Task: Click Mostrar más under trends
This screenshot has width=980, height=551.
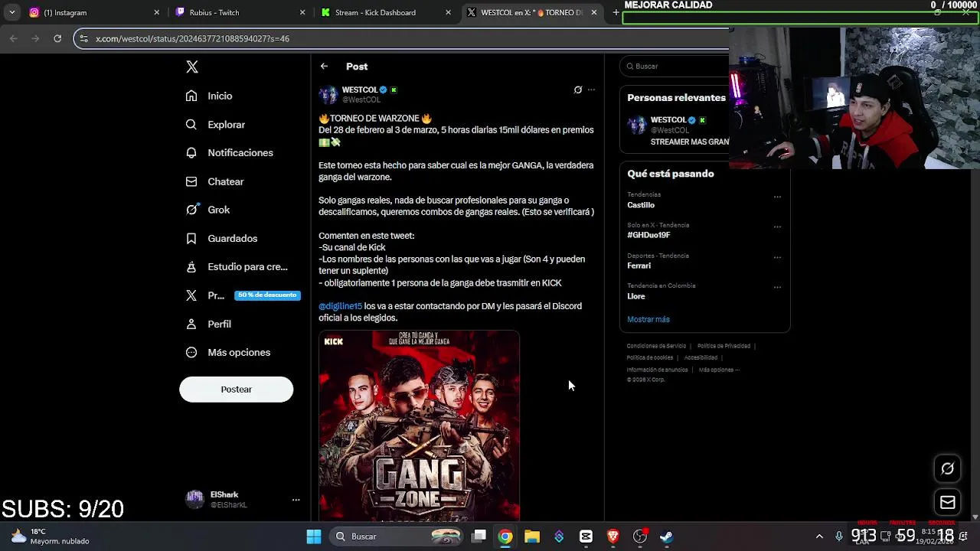Action: (648, 319)
